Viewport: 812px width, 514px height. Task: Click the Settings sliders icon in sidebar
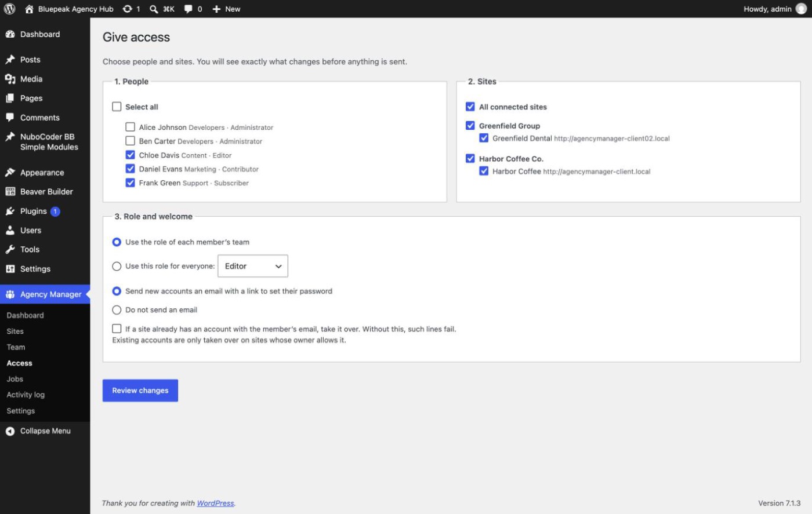coord(10,269)
